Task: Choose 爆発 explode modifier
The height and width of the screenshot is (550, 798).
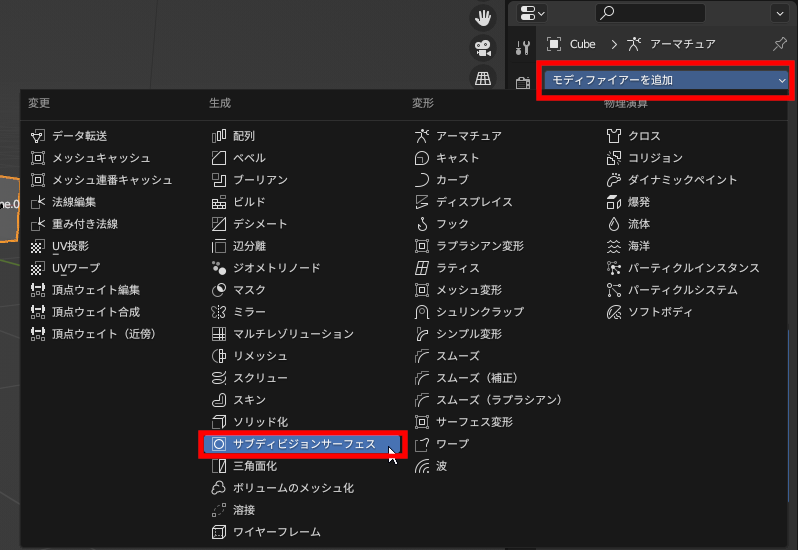Action: 628,202
